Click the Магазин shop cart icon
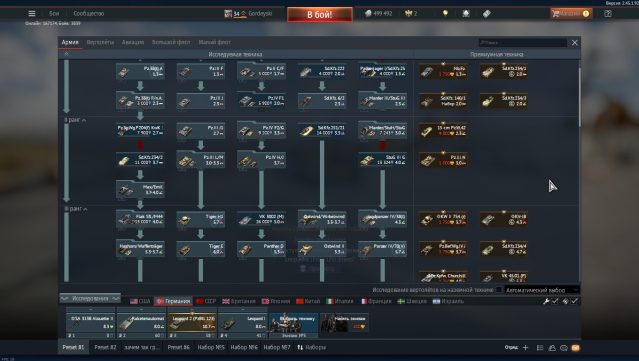Viewport: 639px width, 361px height. (x=555, y=13)
